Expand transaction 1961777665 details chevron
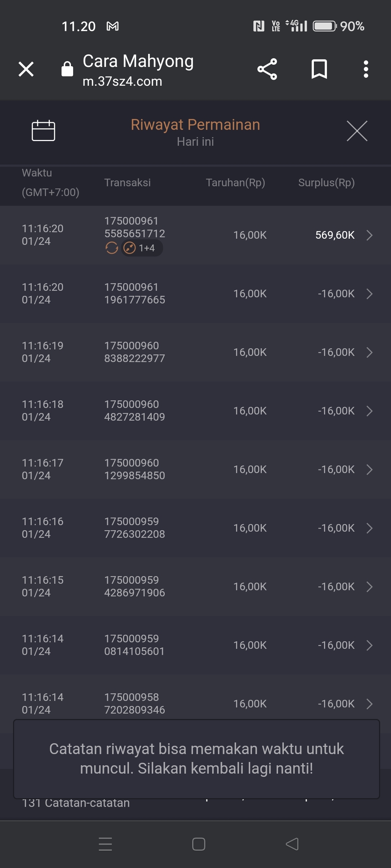Image resolution: width=391 pixels, height=868 pixels. [369, 294]
